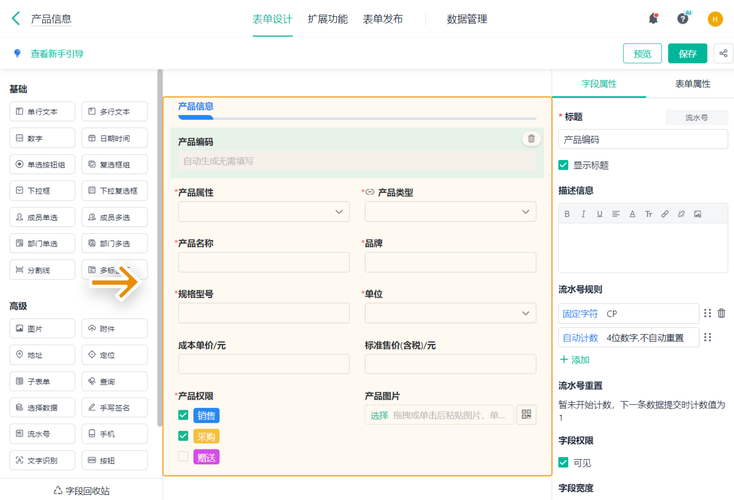Click the 产品名称 input field
Image resolution: width=734 pixels, height=500 pixels.
264,262
